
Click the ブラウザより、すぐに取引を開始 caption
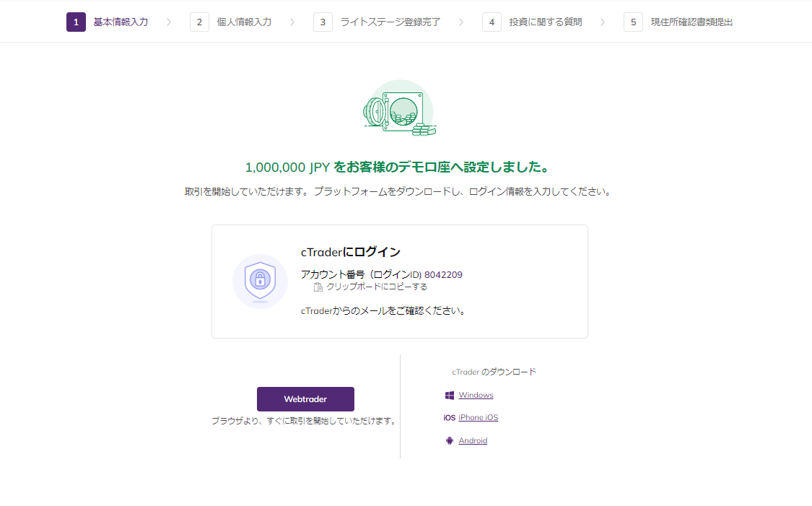pyautogui.click(x=305, y=421)
